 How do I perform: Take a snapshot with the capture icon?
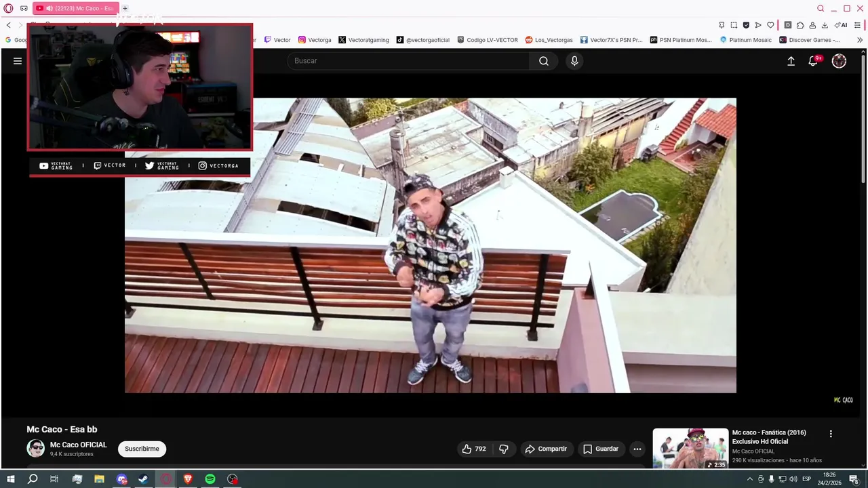click(734, 25)
